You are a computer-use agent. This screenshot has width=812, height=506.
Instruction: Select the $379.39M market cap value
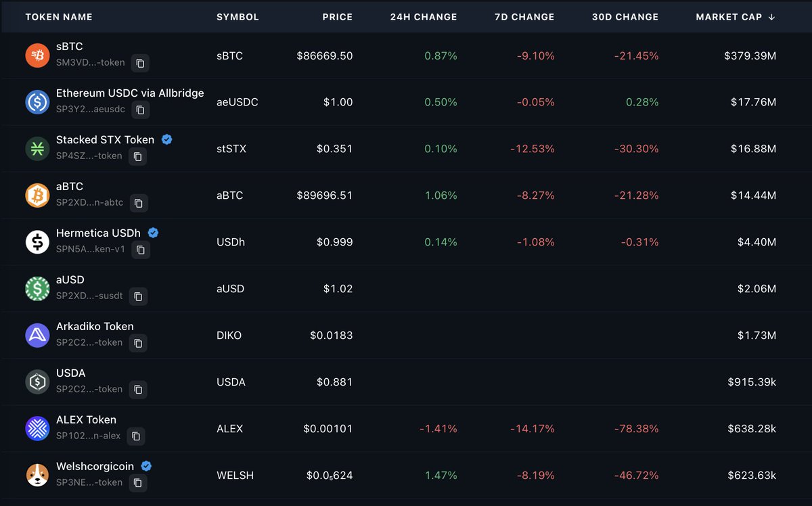(x=750, y=56)
